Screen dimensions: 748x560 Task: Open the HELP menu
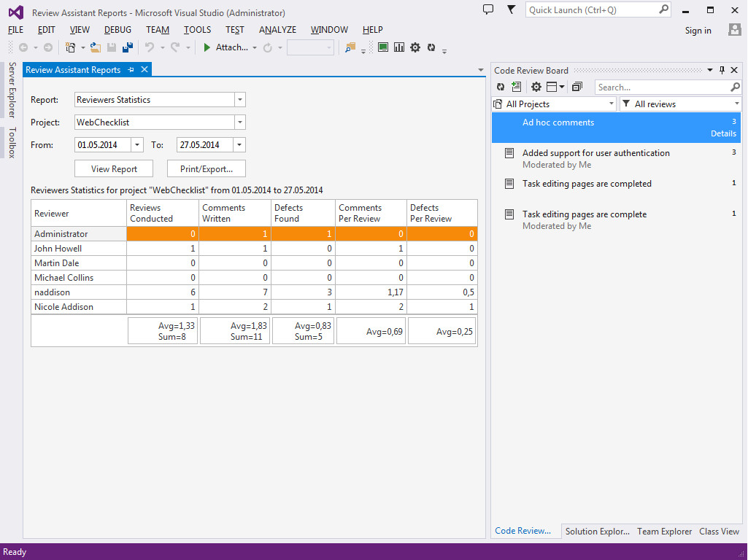373,30
